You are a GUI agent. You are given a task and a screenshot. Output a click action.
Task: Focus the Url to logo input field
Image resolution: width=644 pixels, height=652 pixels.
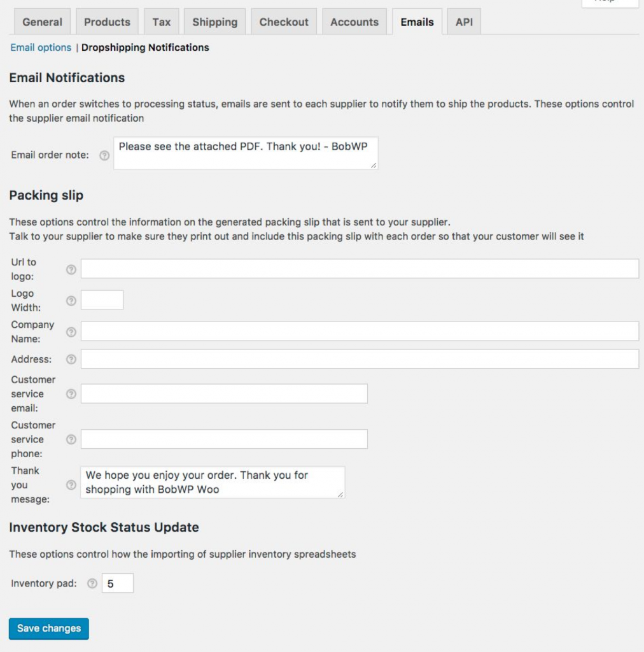pyautogui.click(x=360, y=269)
